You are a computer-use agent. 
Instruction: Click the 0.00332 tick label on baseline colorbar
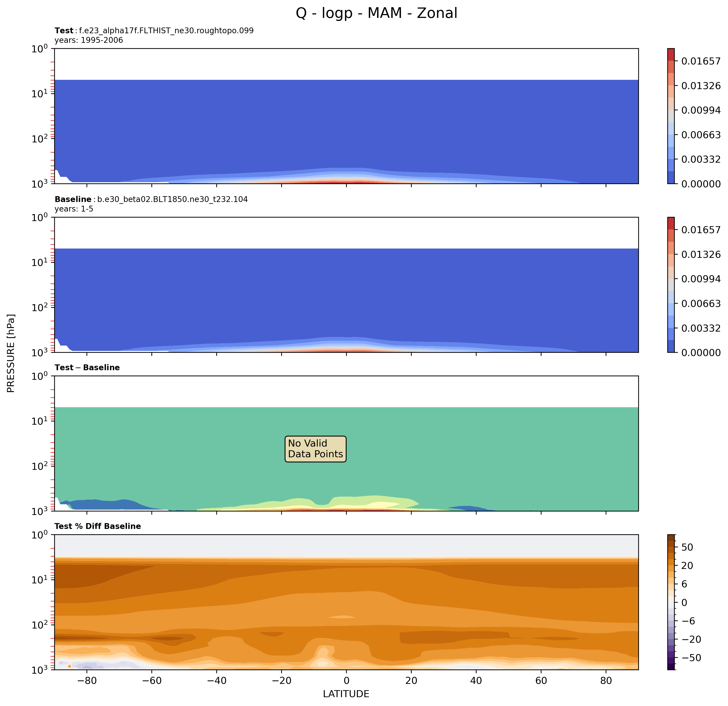click(701, 328)
